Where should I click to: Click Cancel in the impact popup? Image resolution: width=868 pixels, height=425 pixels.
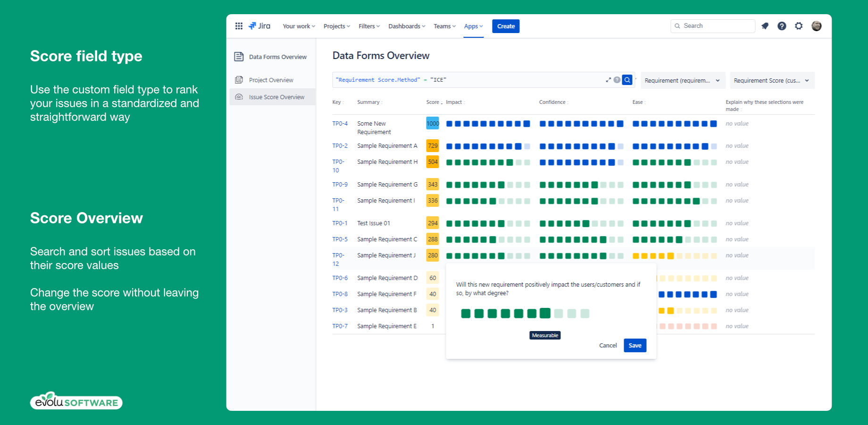click(x=608, y=345)
